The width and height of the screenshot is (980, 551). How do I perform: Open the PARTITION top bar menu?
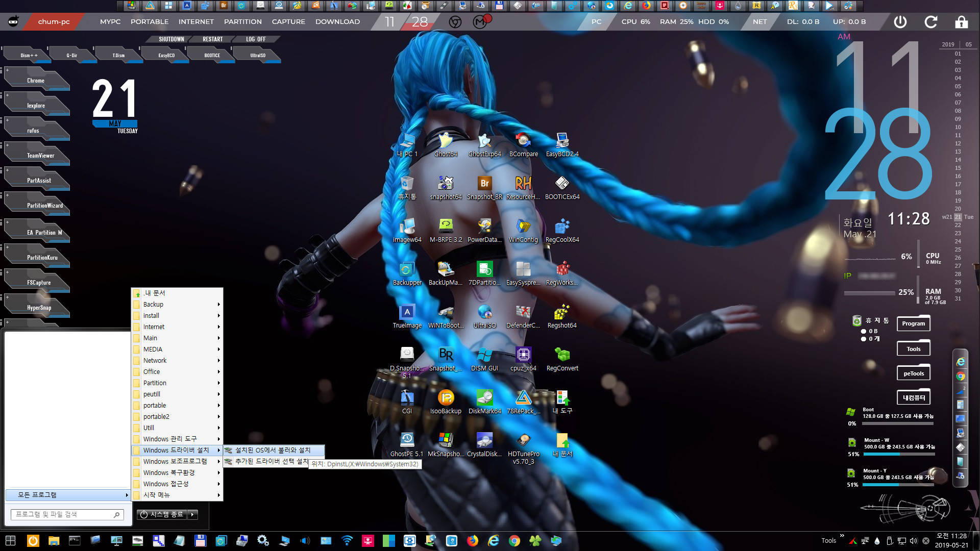point(243,21)
